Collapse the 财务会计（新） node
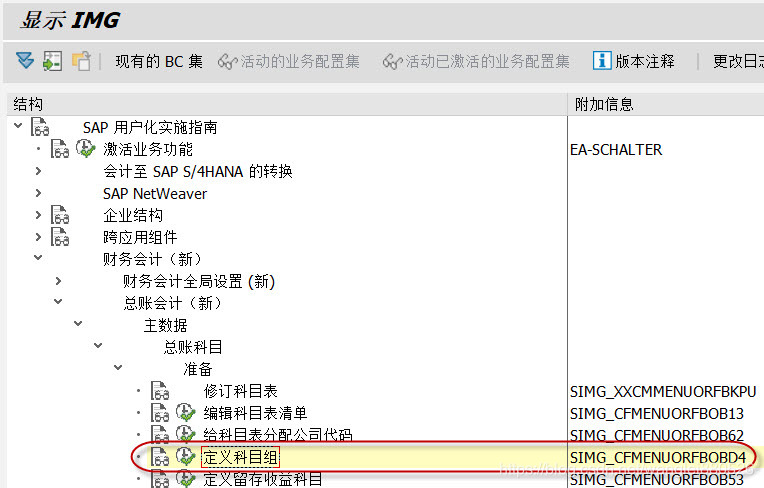Viewport: 764px width, 488px height. 38,258
